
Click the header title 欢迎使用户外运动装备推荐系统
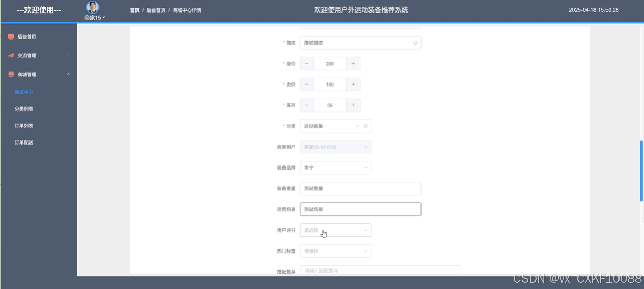(361, 10)
